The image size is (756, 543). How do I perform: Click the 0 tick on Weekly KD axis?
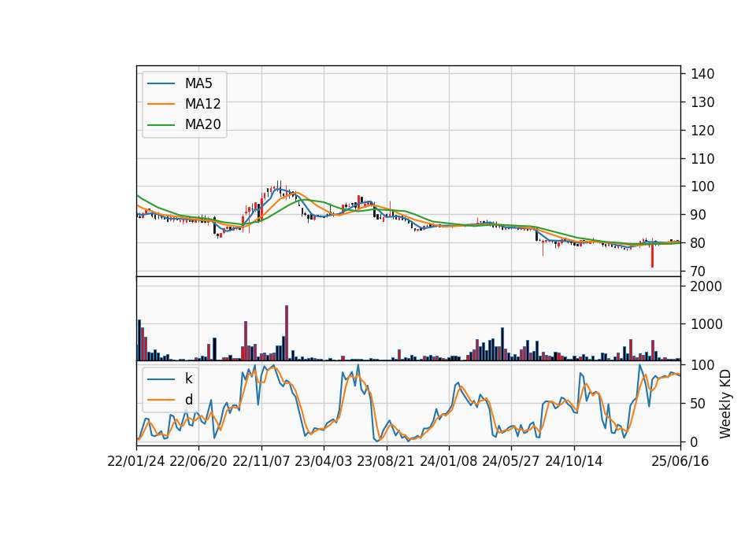(695, 441)
